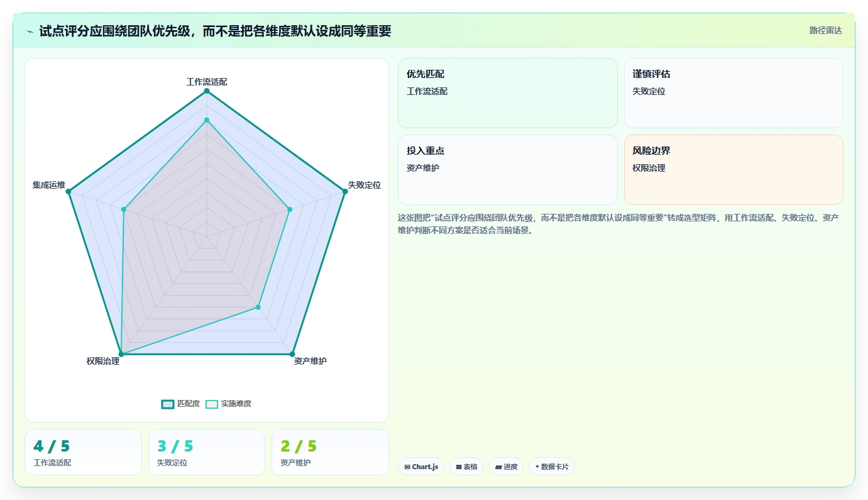This screenshot has height=500, width=868.
Task: Toggle the 匹配度 series in chart legend
Action: point(180,404)
